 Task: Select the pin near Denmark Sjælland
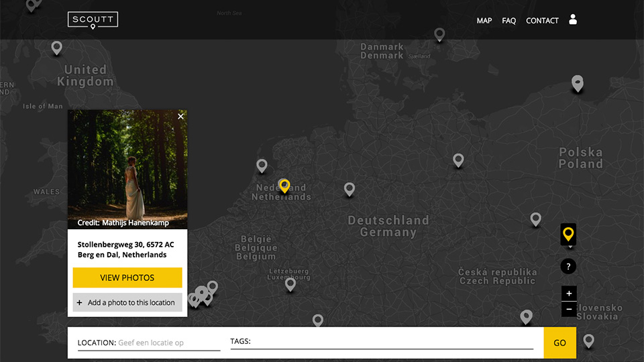439,34
